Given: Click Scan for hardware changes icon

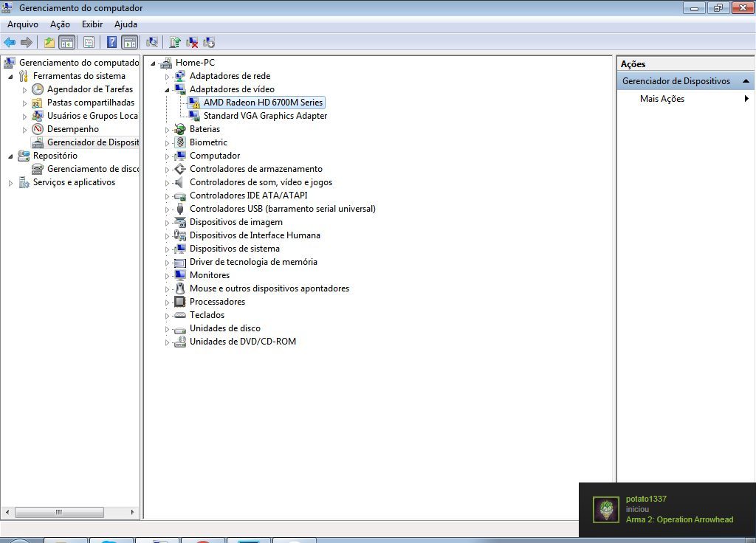Looking at the screenshot, I should coord(152,42).
